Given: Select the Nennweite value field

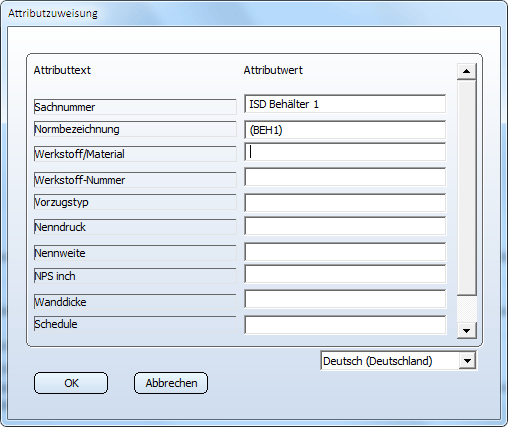Looking at the screenshot, I should (345, 252).
